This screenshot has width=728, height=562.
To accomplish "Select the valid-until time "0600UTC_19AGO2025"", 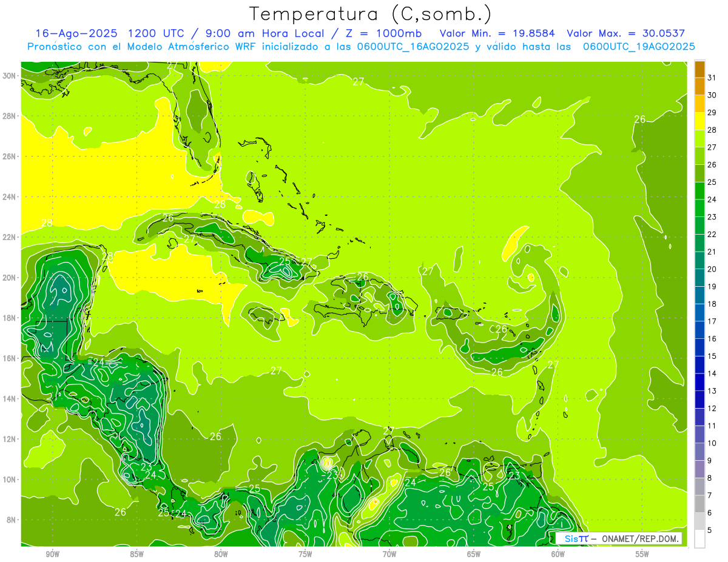I will (x=639, y=47).
